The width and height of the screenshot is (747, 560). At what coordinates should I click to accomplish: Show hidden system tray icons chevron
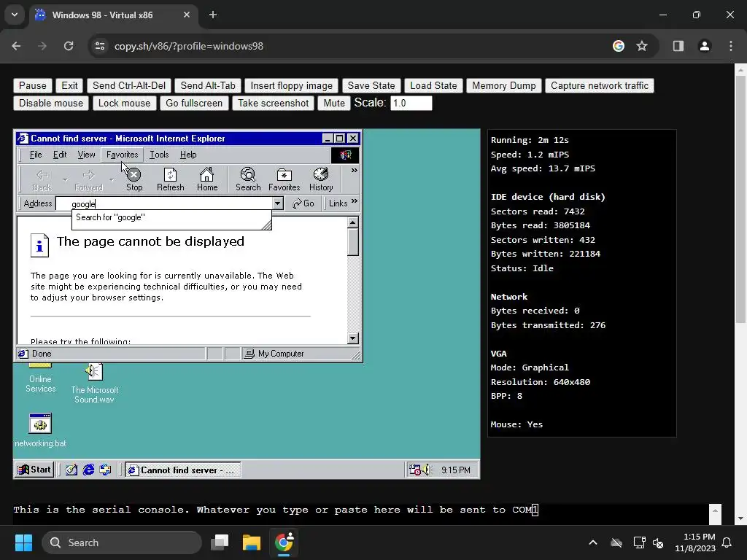(x=593, y=542)
